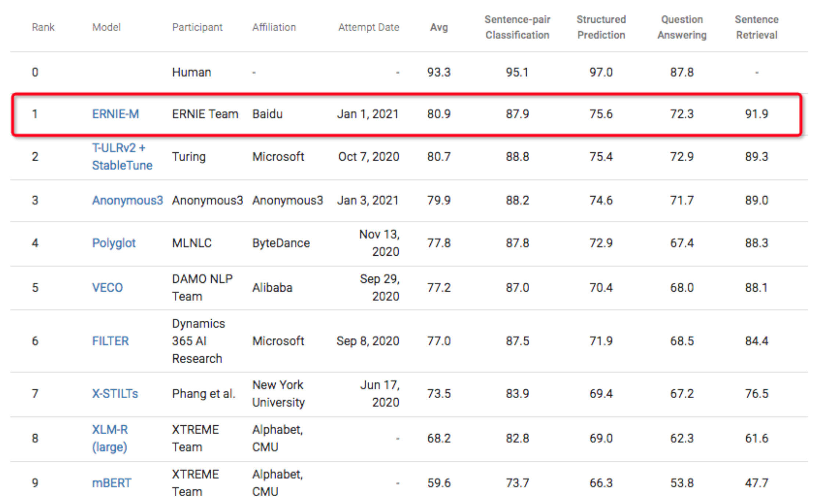818x504 pixels.
Task: Select FILTER average score 77.0
Action: [x=439, y=341]
